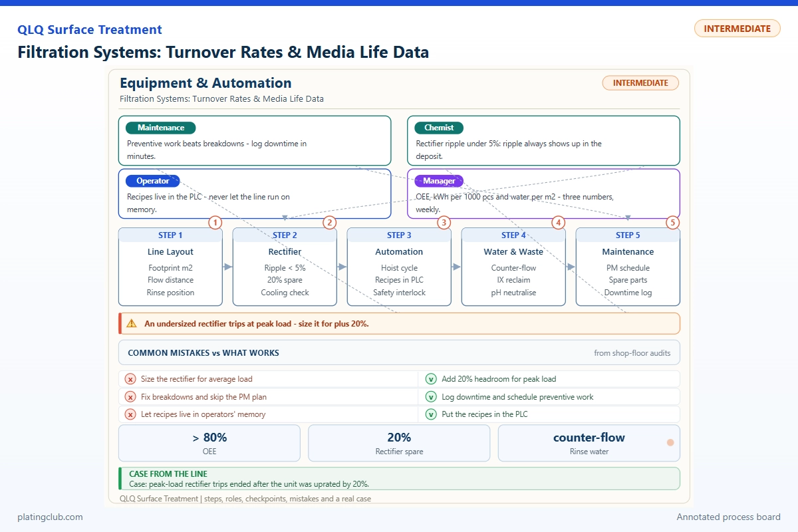Select the STEP 5 header

(x=628, y=235)
